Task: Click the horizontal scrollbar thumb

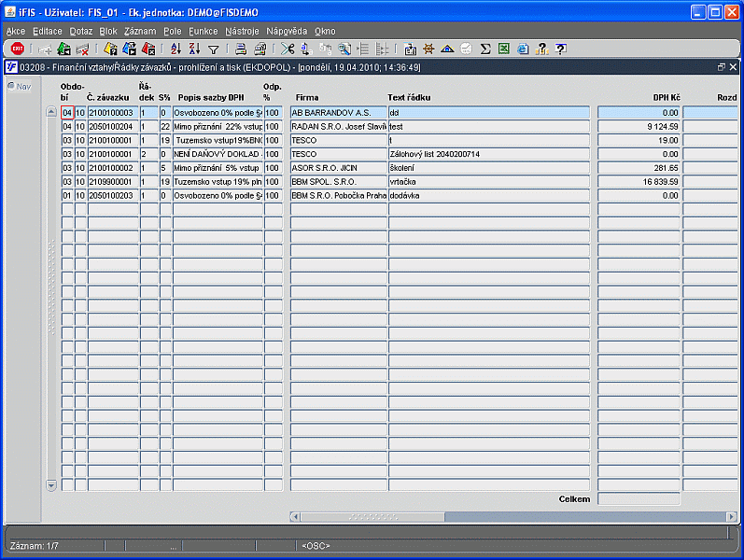Action: (x=372, y=516)
